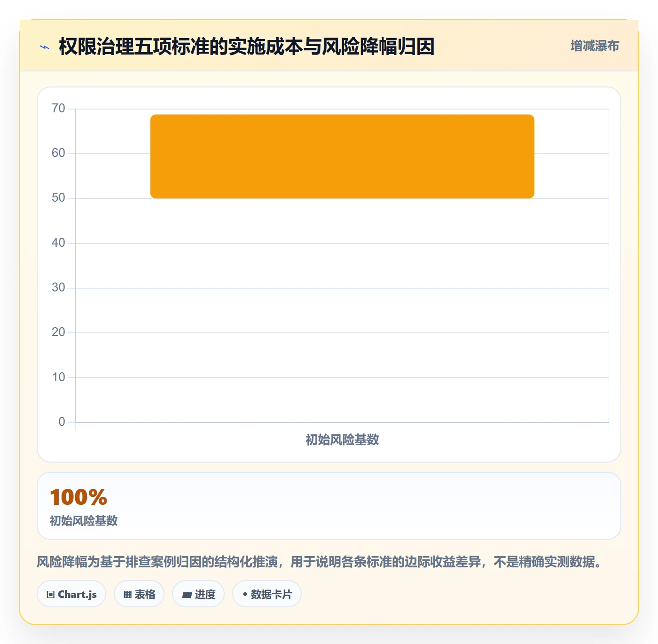The width and height of the screenshot is (658, 644).
Task: Click the orange waterfall bar in chart
Action: pos(342,157)
